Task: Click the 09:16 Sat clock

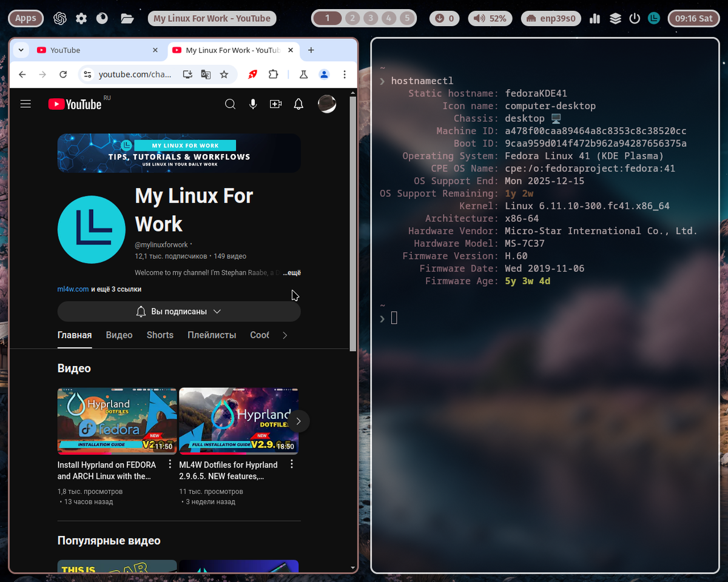Action: click(x=693, y=18)
